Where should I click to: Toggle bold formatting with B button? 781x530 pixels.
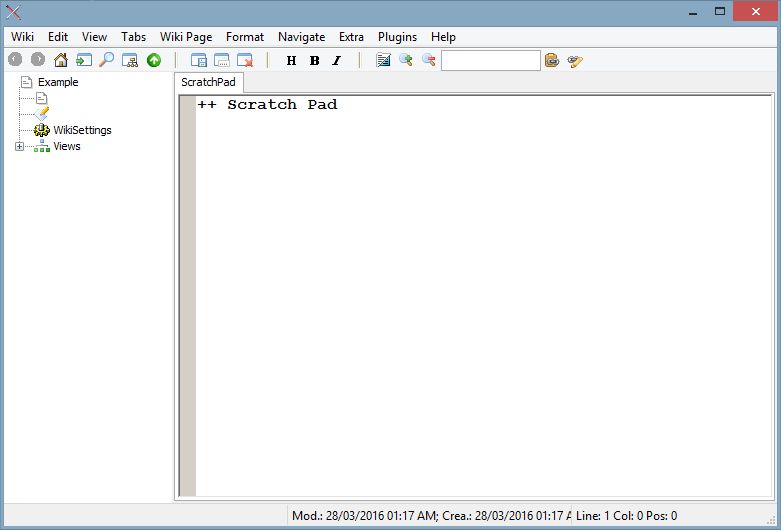[x=314, y=61]
